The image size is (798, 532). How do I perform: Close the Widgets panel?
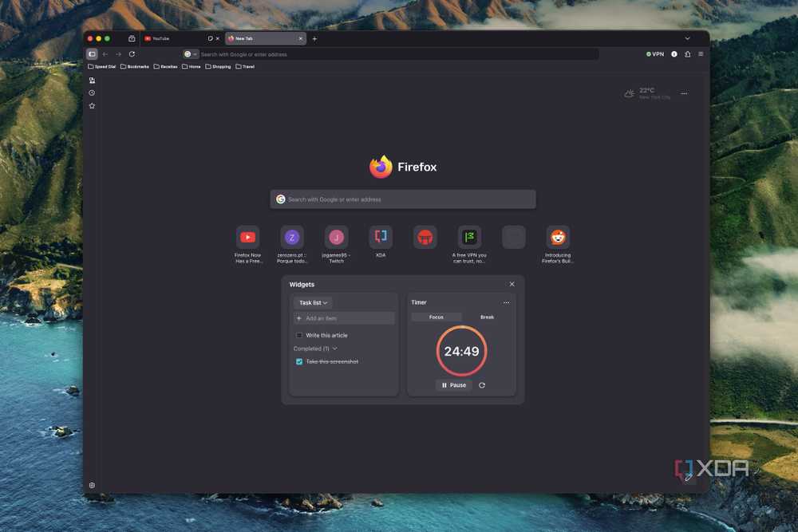pos(512,284)
